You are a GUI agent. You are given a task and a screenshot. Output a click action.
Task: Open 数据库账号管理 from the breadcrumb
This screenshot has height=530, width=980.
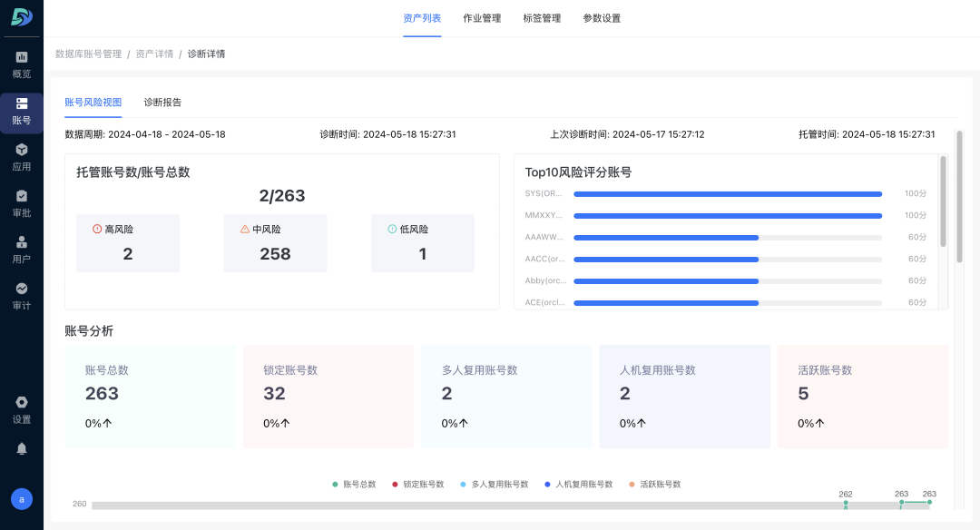coord(87,54)
